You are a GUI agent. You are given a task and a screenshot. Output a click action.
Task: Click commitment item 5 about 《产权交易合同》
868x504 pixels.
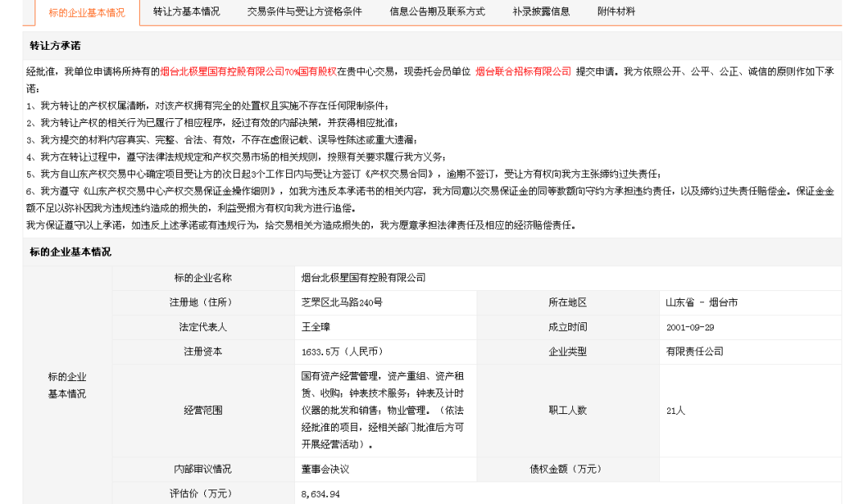(344, 174)
